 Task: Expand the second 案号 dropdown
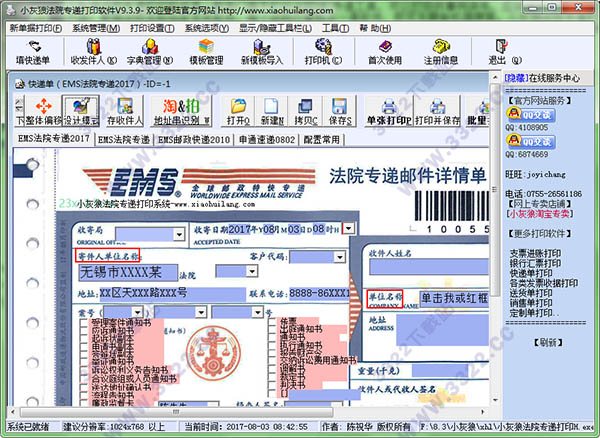pos(201,312)
